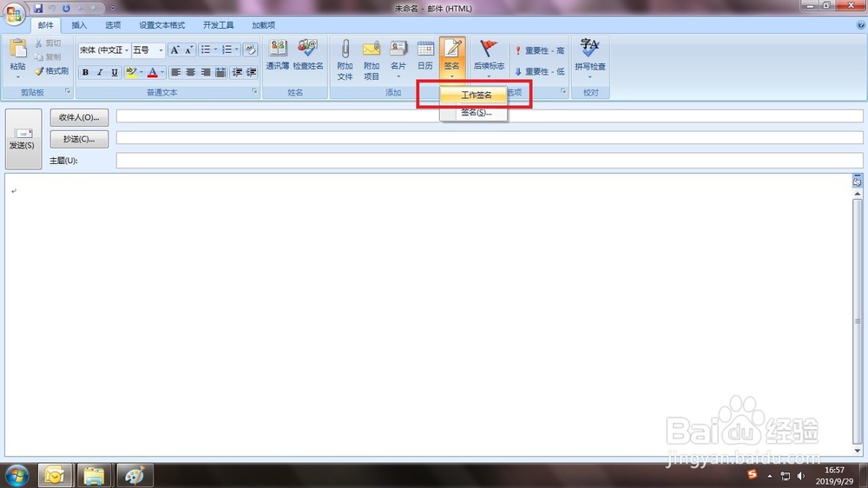The image size is (868, 488).
Task: Expand the numbering style dropdown arrow
Action: point(237,49)
